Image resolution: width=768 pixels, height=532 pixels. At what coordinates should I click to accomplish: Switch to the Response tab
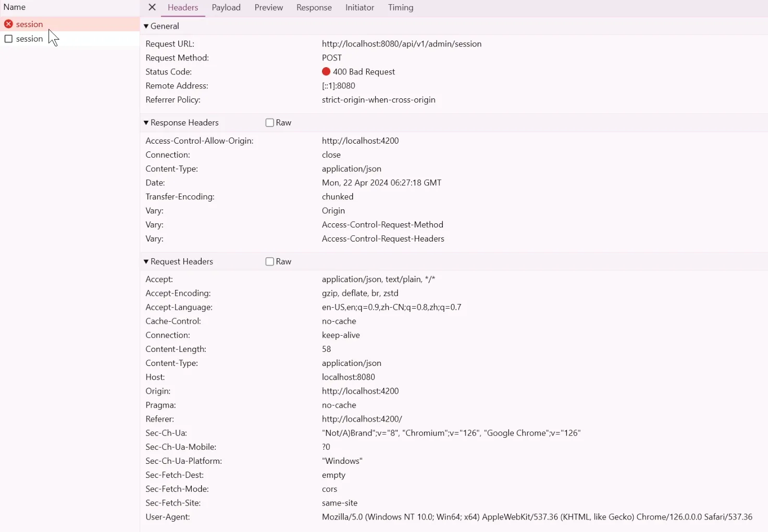tap(314, 7)
